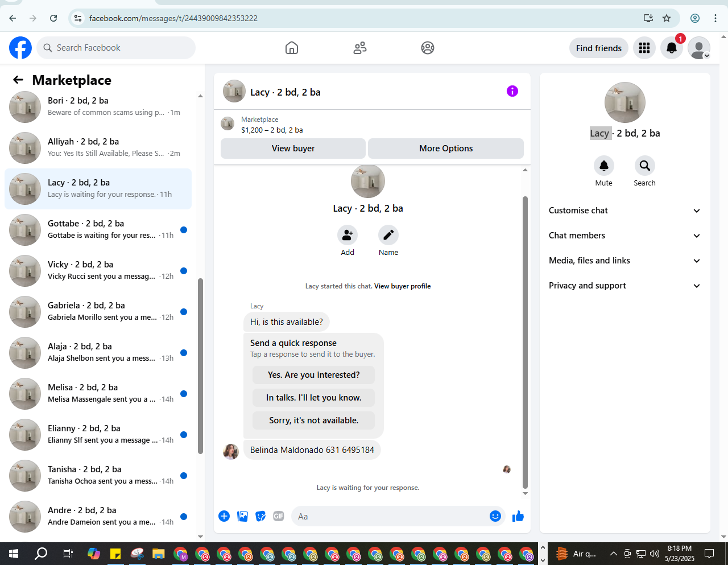Choose a sticker from the composer
This screenshot has height=565, width=728.
pos(260,516)
